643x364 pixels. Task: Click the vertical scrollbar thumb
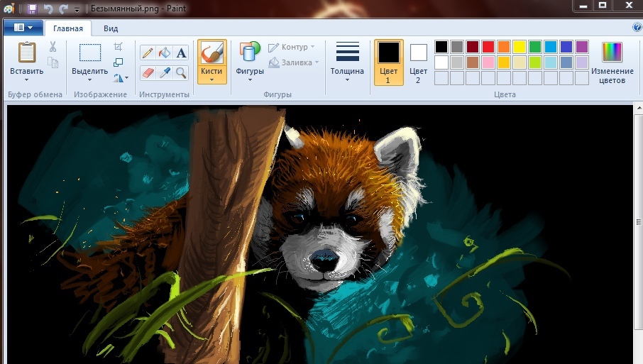[x=639, y=222]
